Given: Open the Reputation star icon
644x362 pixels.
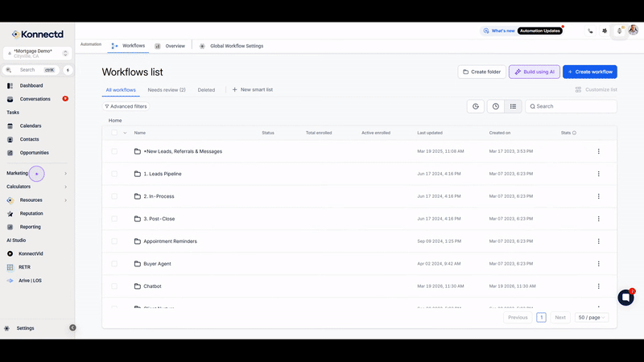Looking at the screenshot, I should (10, 214).
